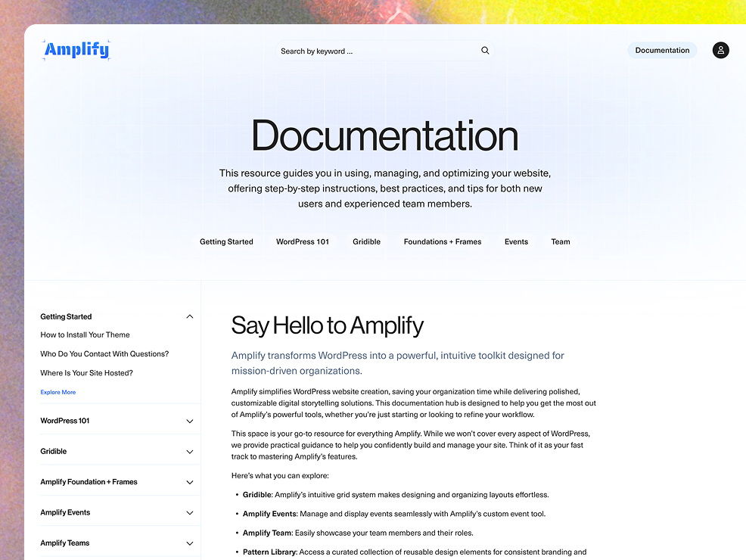Open How to Install Your Theme
The width and height of the screenshot is (746, 560).
click(x=85, y=335)
